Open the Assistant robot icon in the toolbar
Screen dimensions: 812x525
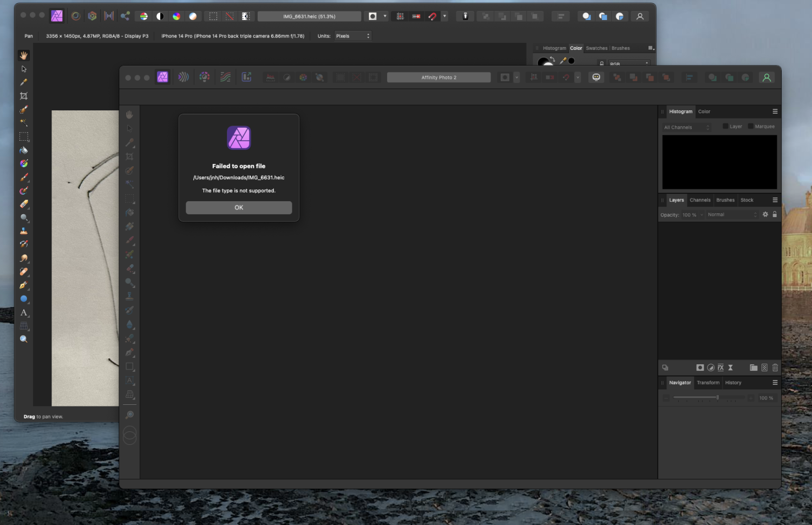point(596,77)
